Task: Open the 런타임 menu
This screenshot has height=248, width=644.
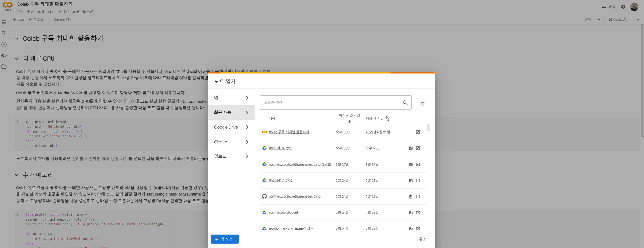Action: 63,11
